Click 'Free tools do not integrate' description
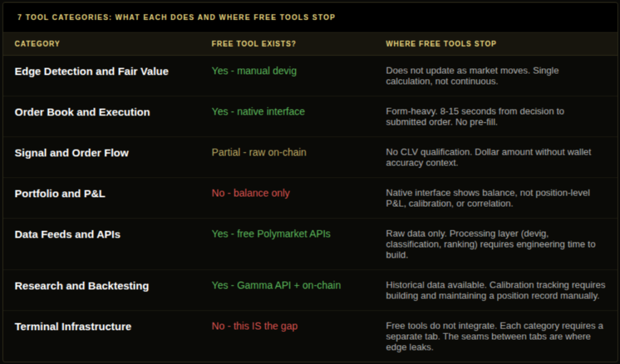This screenshot has width=620, height=364. (494, 336)
